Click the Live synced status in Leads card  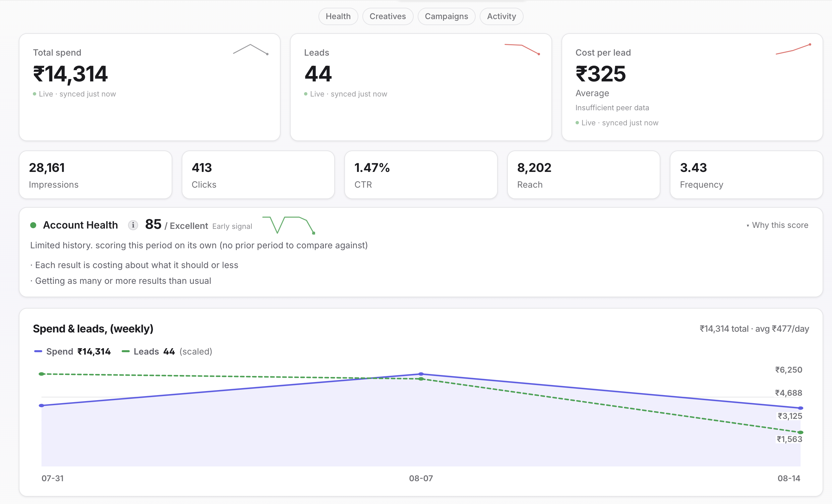click(346, 94)
